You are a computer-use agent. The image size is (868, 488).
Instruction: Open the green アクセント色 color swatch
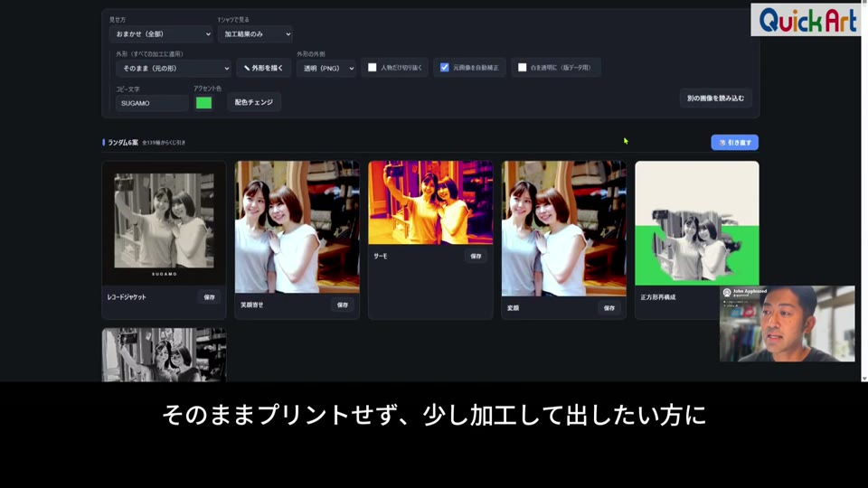point(203,103)
